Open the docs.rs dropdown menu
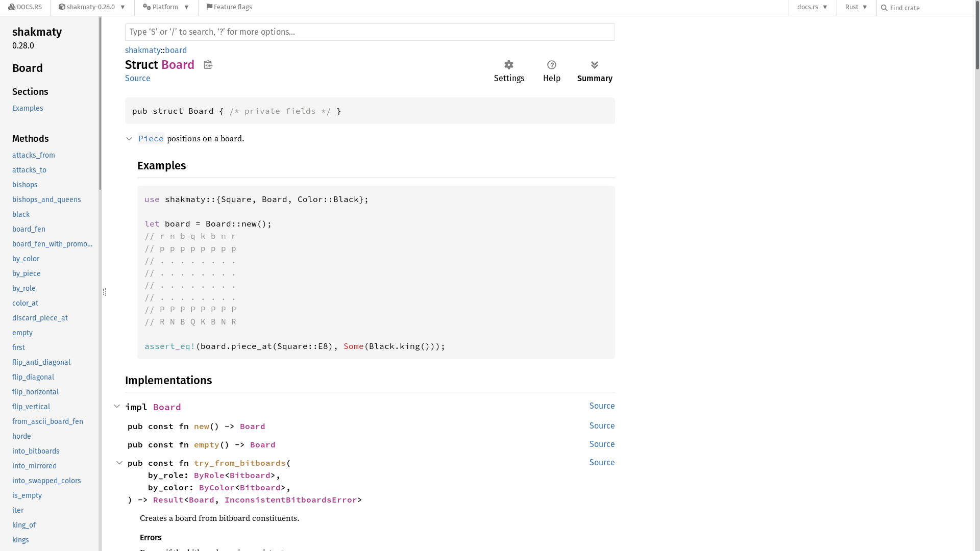Image resolution: width=980 pixels, height=551 pixels. pyautogui.click(x=813, y=7)
